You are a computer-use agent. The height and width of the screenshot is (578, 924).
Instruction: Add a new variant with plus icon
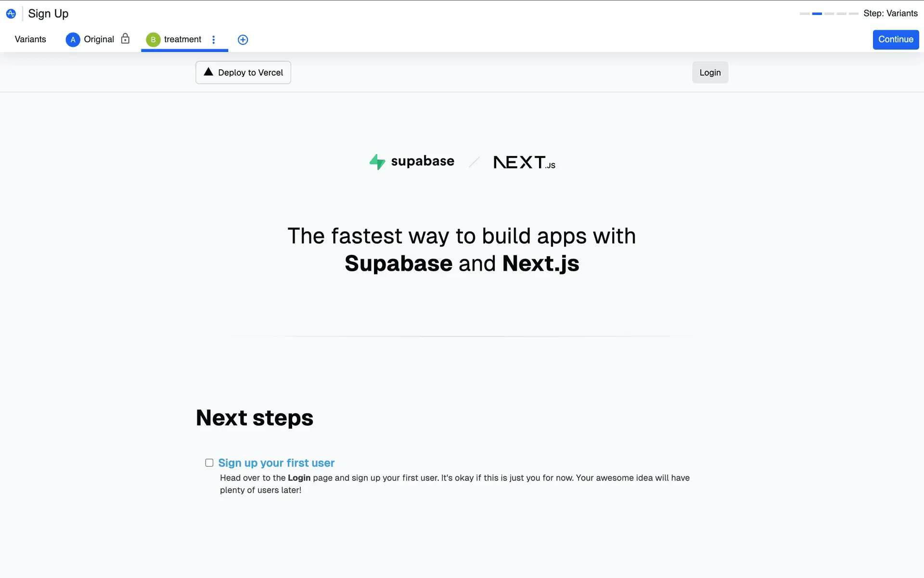tap(243, 39)
